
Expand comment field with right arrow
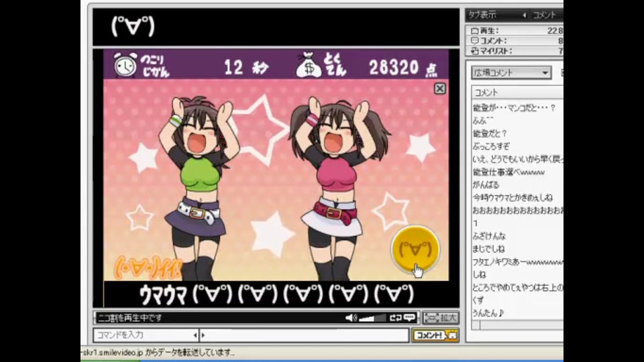203,335
